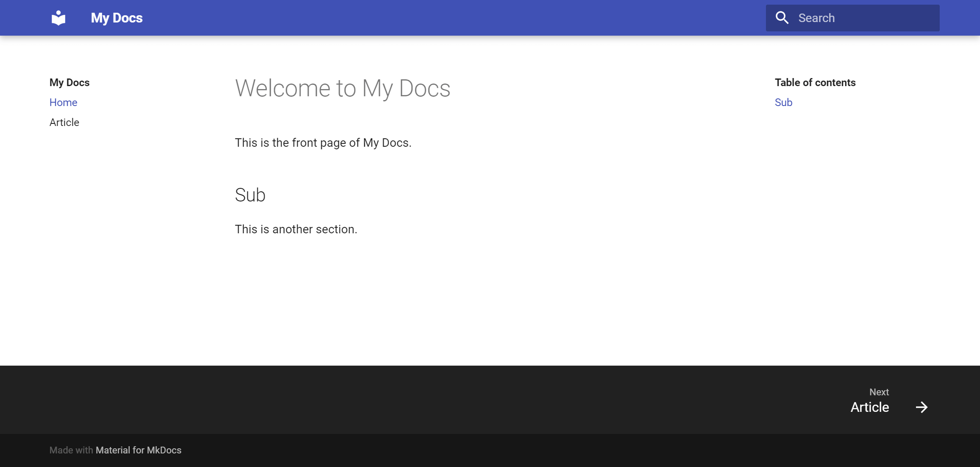Viewport: 980px width, 467px height.
Task: Click the Next label in footer
Action: click(879, 392)
